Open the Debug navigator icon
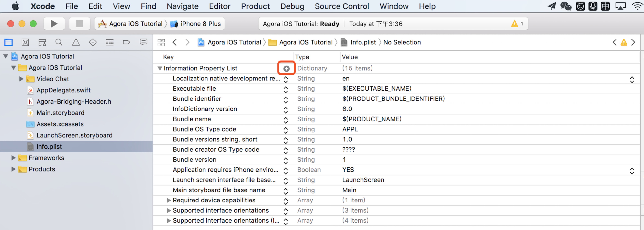644x230 pixels. (x=110, y=42)
